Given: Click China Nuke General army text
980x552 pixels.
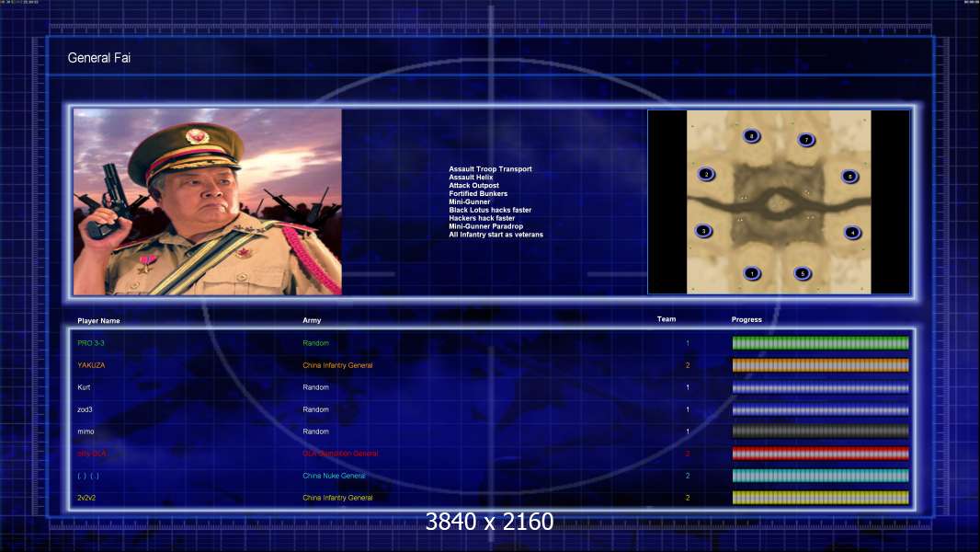Looking at the screenshot, I should click(x=334, y=476).
